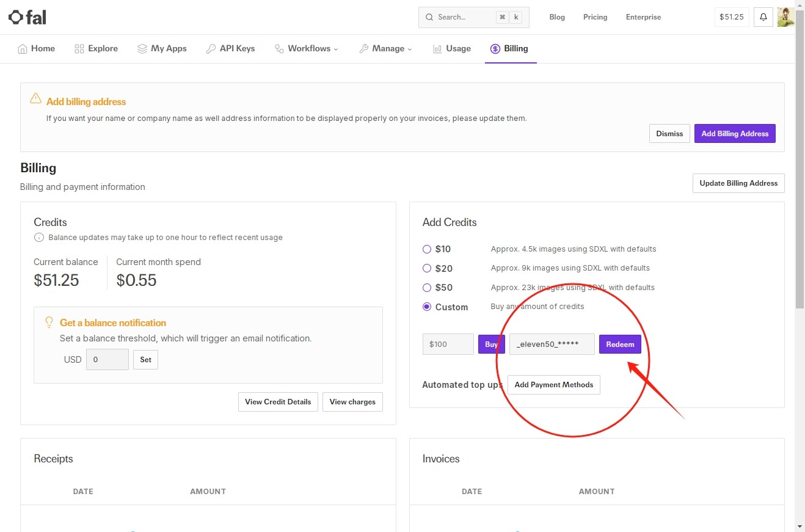Click the API Keys key icon
Image resolution: width=805 pixels, height=532 pixels.
coord(211,49)
